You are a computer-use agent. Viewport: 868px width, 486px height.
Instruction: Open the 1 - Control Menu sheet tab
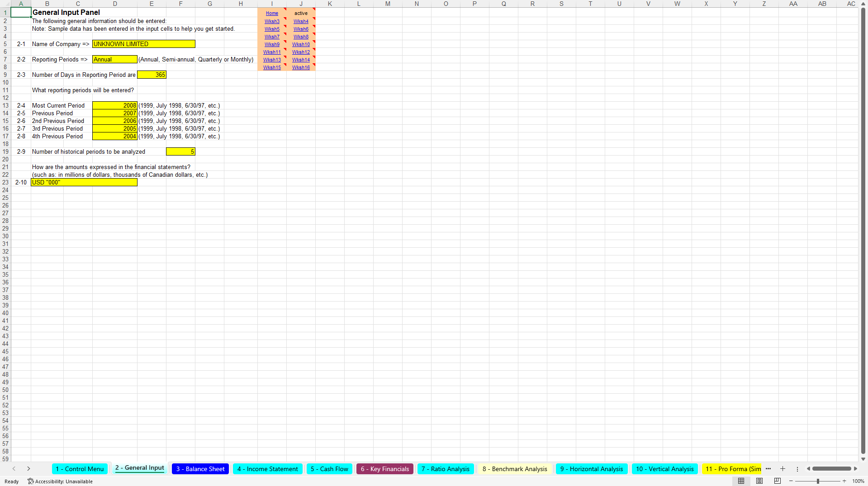tap(80, 469)
